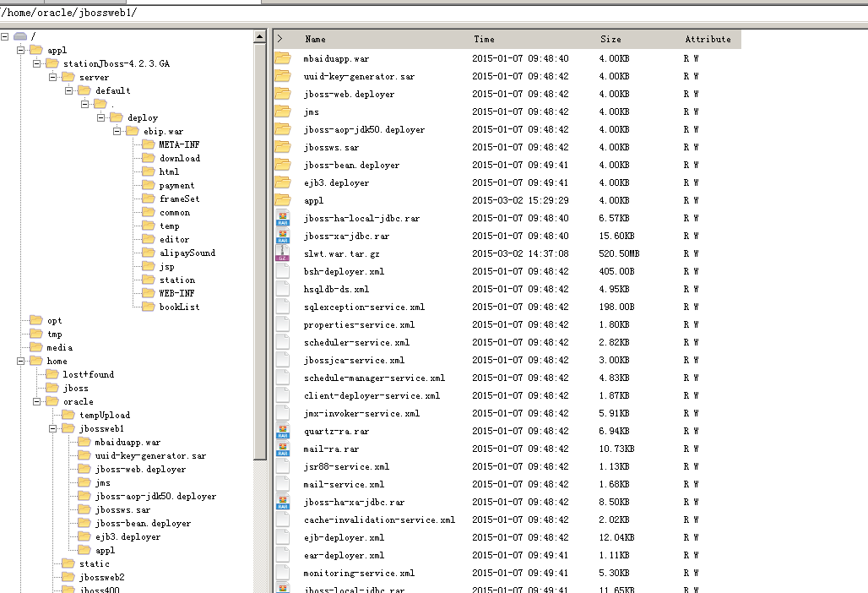Click the uuid-key-generator.sar folder icon in file list
This screenshot has width=868, height=593.
click(283, 76)
